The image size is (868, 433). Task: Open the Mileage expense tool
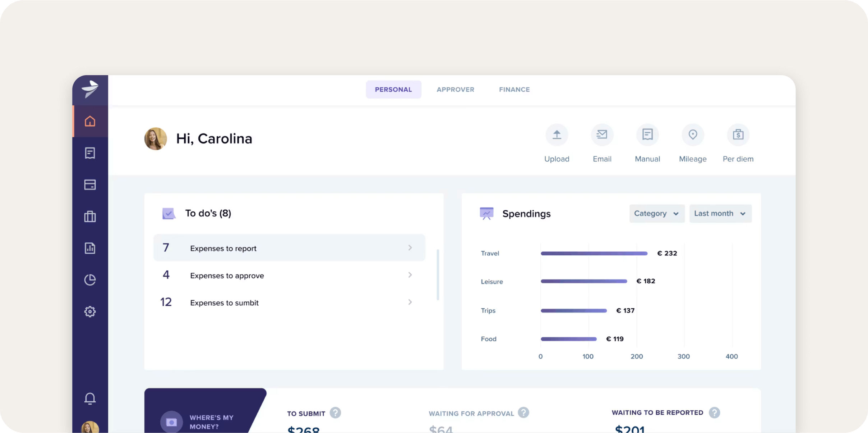(693, 135)
